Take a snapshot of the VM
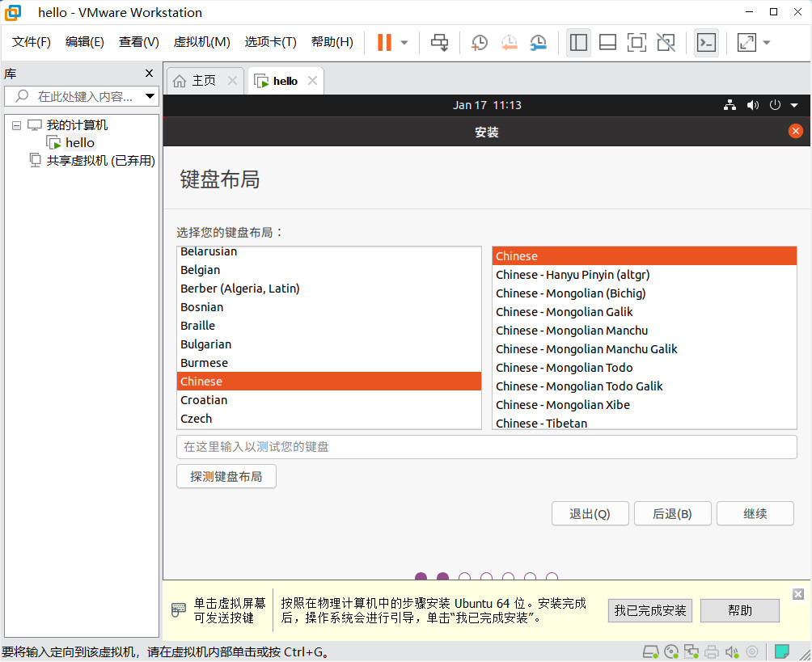This screenshot has height=662, width=812. [480, 43]
